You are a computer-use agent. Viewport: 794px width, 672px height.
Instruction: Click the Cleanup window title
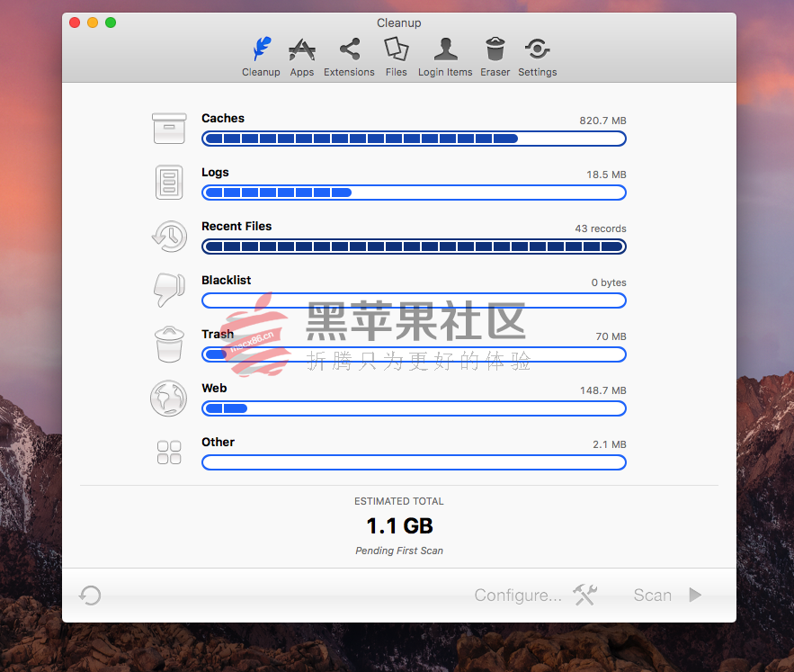click(399, 22)
